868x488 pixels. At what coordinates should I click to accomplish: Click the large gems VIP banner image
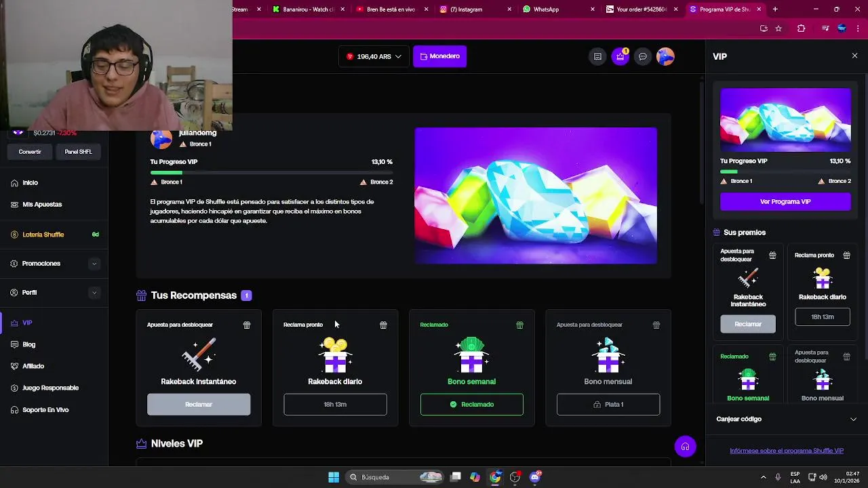(536, 195)
